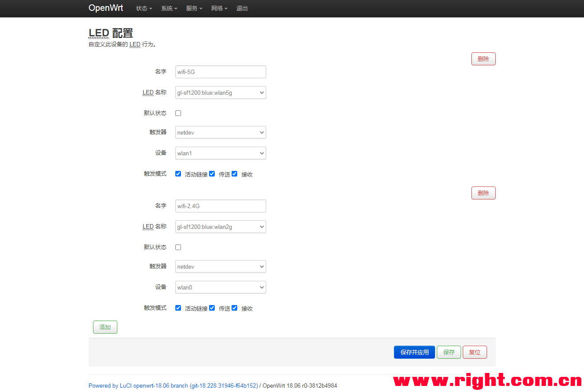Image resolution: width=584 pixels, height=392 pixels.
Task: Open the wifi-5G 触发器 netdev dropdown
Action: click(220, 132)
